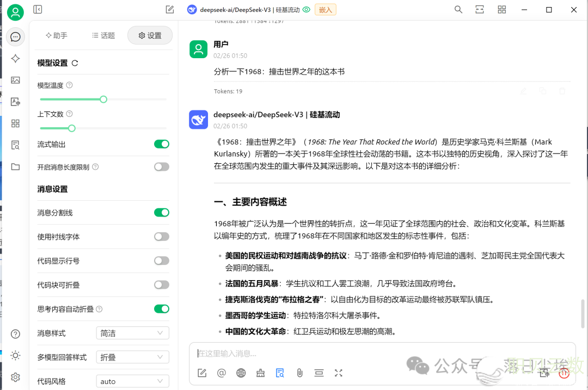Switch theme with the sun icon
Image resolution: width=588 pixels, height=390 pixels.
15,356
